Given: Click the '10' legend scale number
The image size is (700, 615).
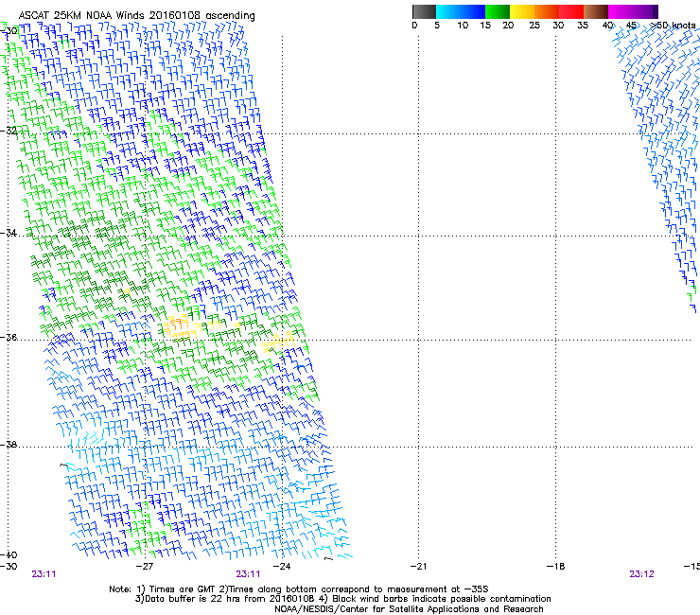Looking at the screenshot, I should click(463, 25).
